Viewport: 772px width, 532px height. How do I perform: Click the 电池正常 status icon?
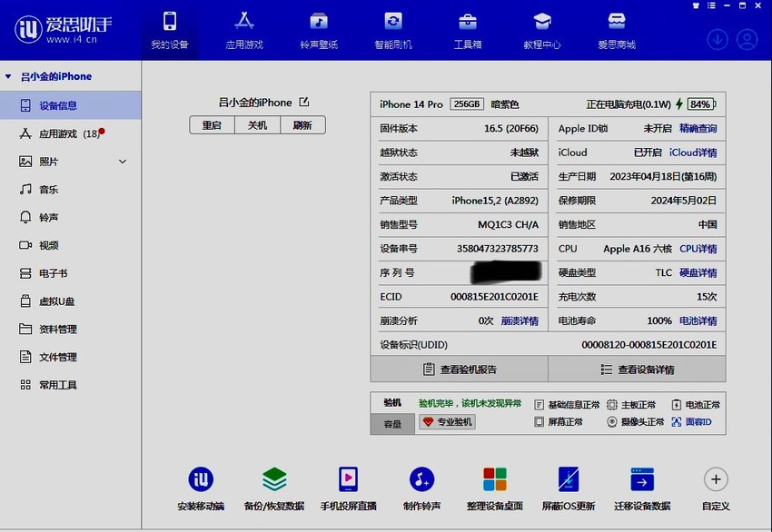(676, 405)
